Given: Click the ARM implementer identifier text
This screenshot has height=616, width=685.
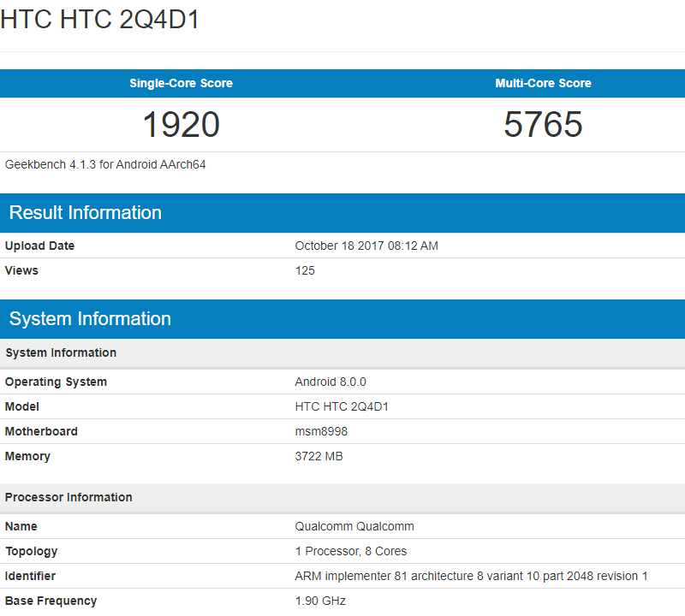Looking at the screenshot, I should pos(471,576).
